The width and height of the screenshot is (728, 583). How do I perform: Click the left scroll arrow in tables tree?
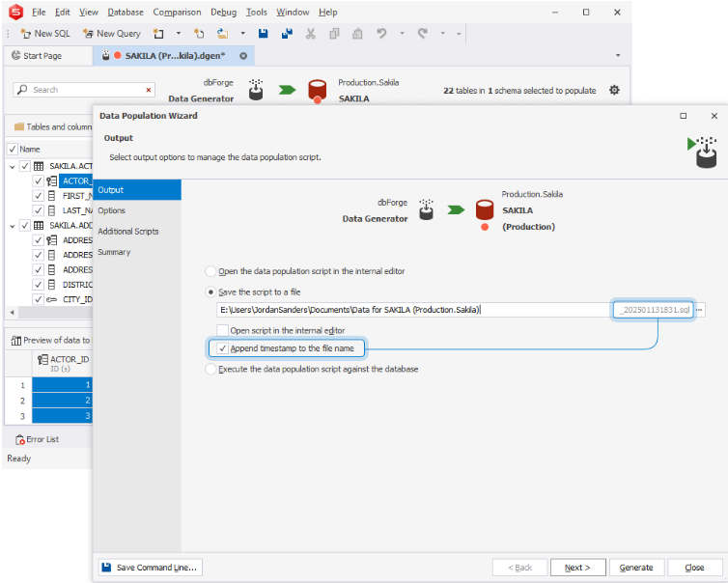(13, 313)
